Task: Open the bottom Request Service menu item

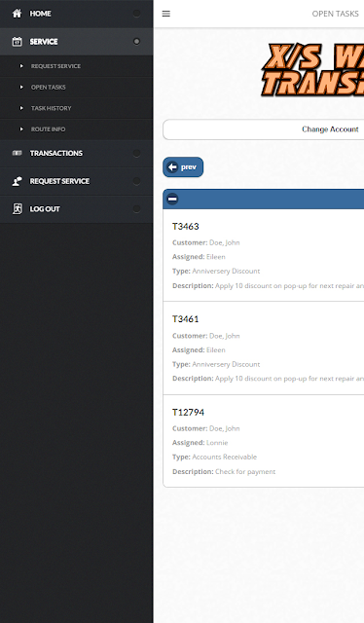Action: [x=76, y=181]
